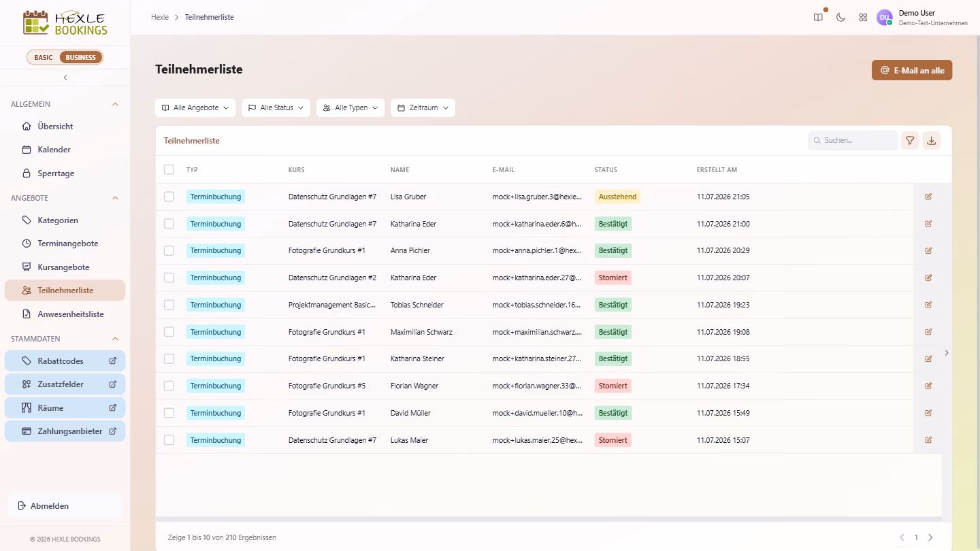The image size is (980, 551).
Task: Collapse the sidebar with the arrow
Action: pyautogui.click(x=65, y=78)
